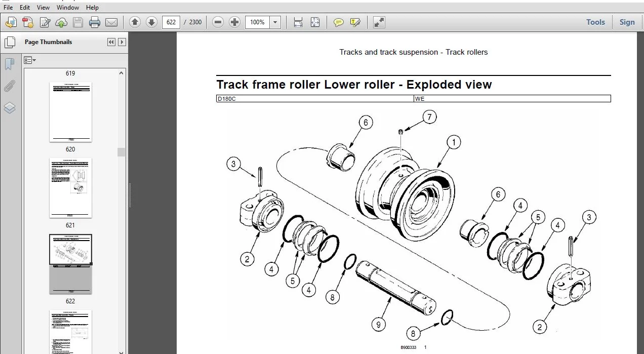Click the Edit document toolbar icon
The image size is (644, 354).
[x=45, y=22]
